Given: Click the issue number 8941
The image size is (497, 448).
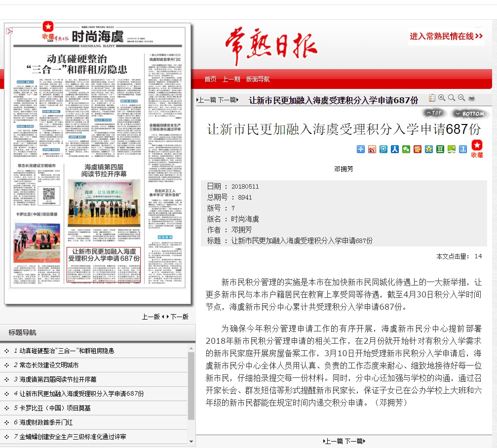Looking at the screenshot, I should 245,198.
